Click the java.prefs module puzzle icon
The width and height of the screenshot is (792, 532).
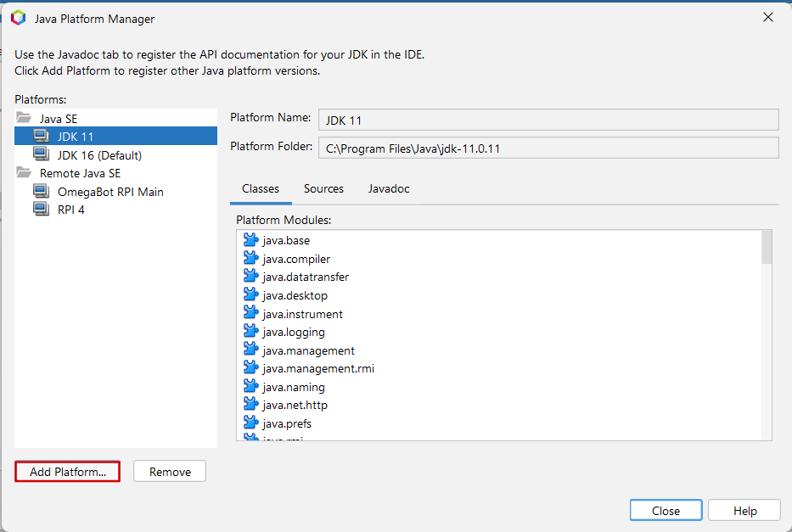click(251, 423)
